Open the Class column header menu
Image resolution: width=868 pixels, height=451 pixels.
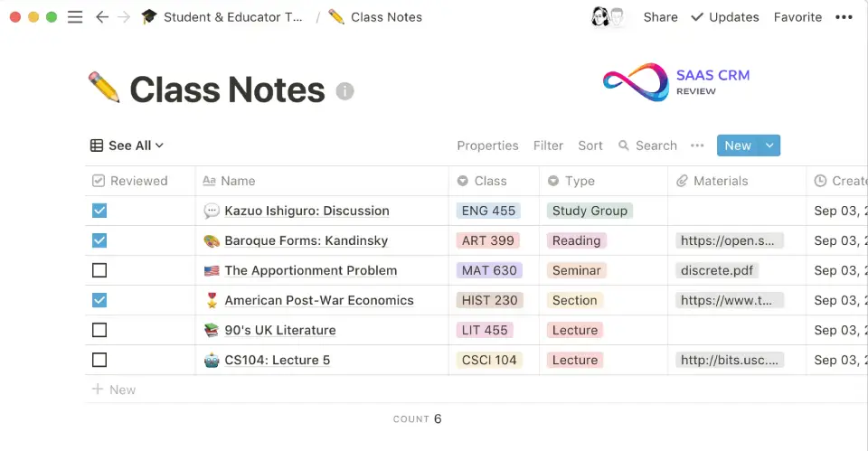click(490, 181)
